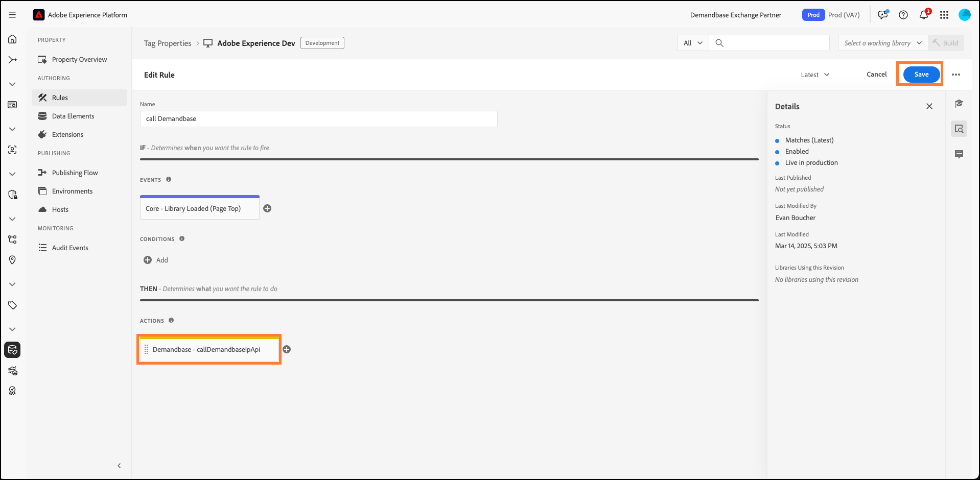Click the help question mark icon
This screenshot has height=480, width=980.
(903, 15)
